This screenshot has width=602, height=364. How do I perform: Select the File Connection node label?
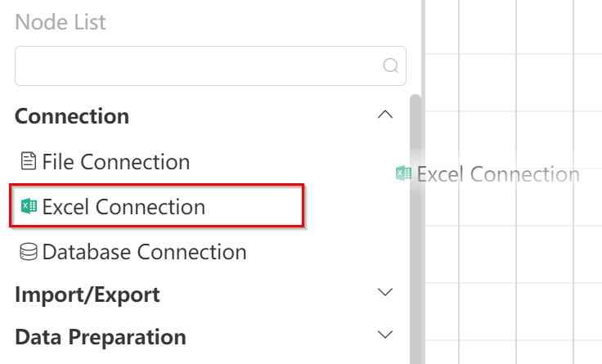pyautogui.click(x=116, y=162)
